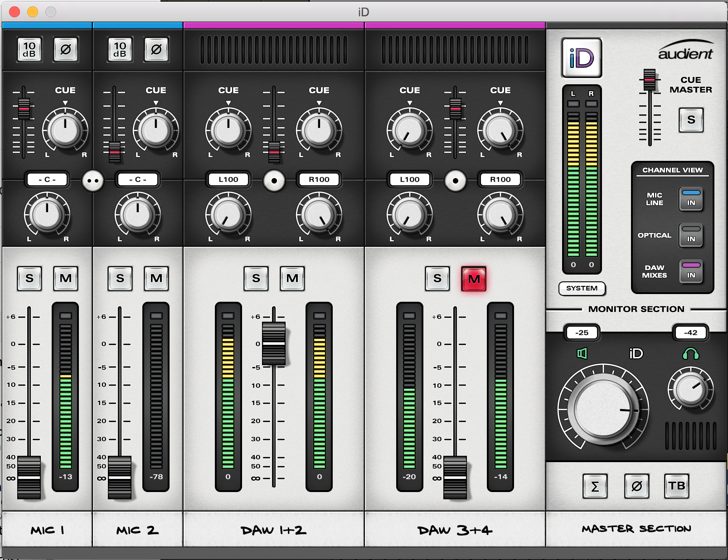Solo the Mic 2 channel
728x560 pixels.
120,278
